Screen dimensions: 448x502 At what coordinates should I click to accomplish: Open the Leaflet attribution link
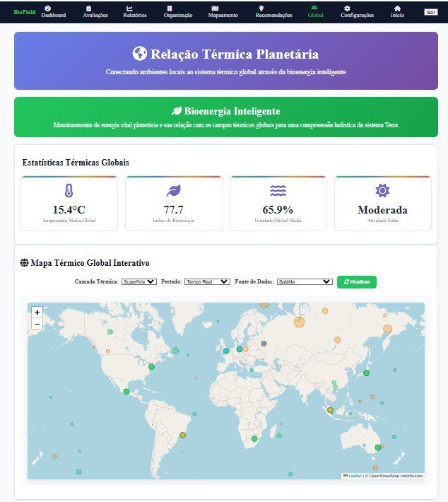(x=353, y=476)
